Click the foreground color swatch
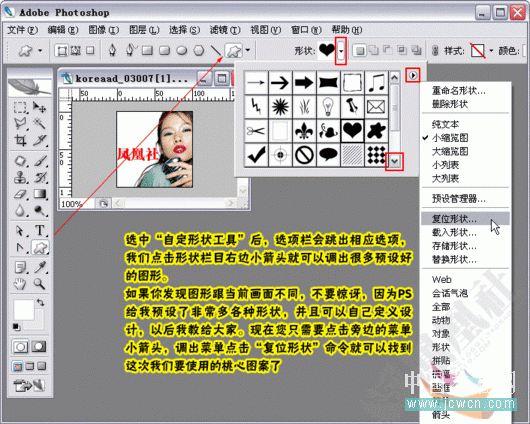 pos(23,310)
